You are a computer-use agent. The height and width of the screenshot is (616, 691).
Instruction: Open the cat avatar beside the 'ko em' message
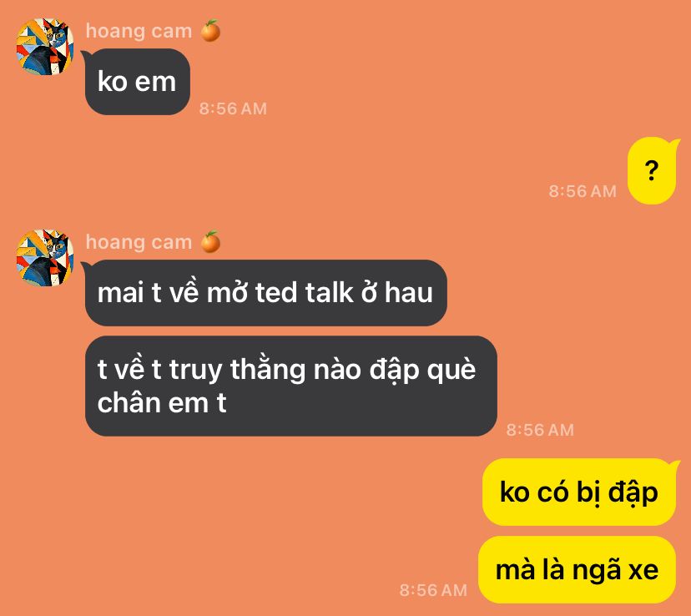pos(44,46)
